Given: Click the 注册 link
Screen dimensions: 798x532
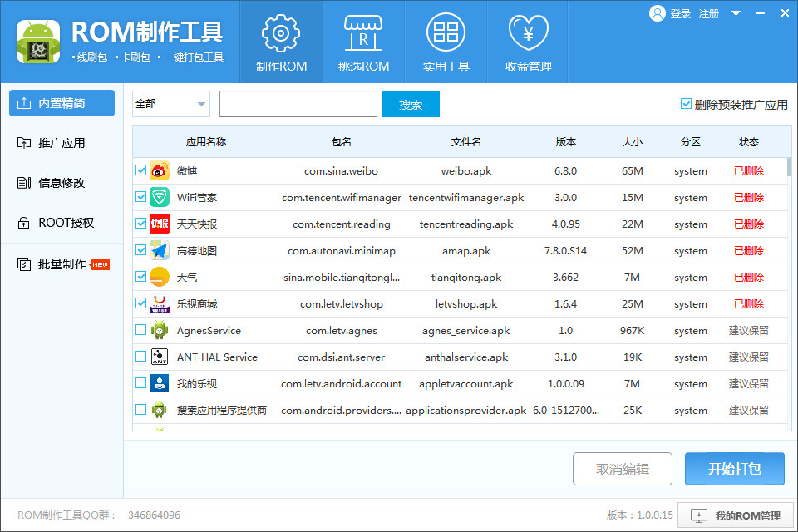Looking at the screenshot, I should 708,14.
